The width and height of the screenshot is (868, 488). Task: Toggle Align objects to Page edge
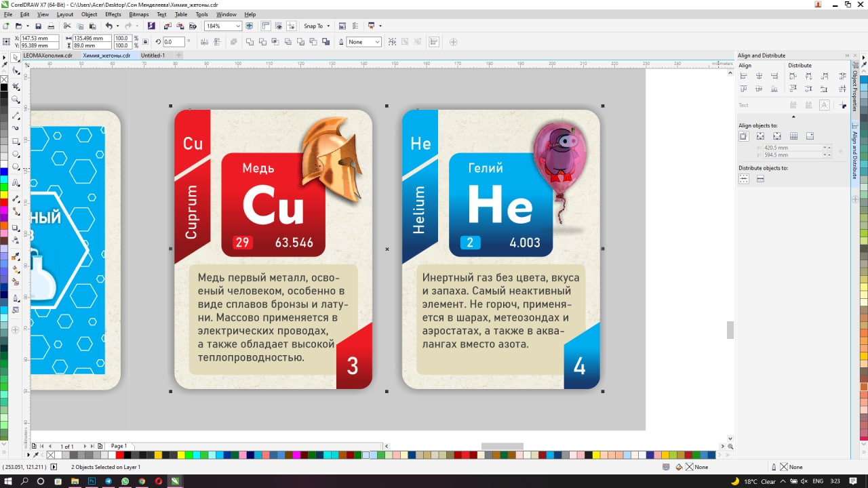click(x=760, y=136)
